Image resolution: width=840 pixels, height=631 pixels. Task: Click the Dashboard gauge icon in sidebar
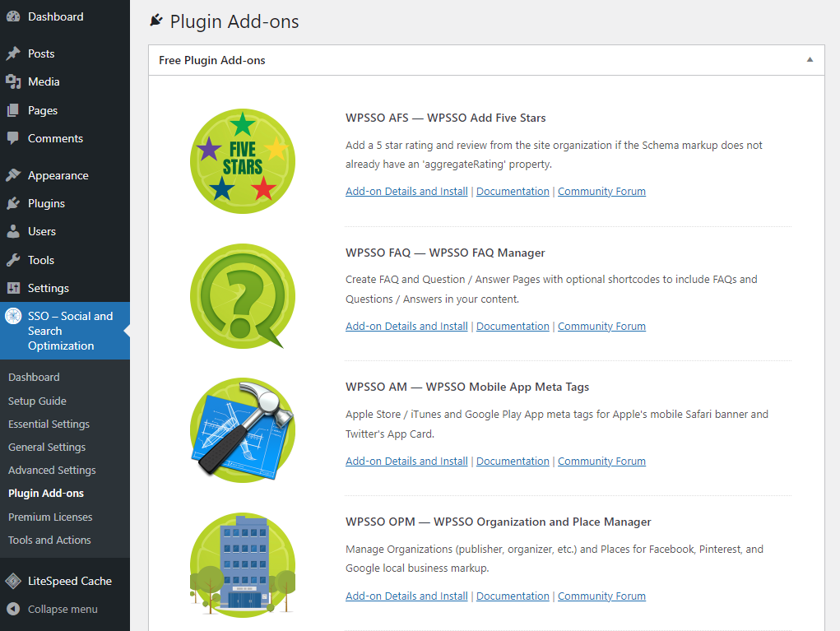coord(13,16)
